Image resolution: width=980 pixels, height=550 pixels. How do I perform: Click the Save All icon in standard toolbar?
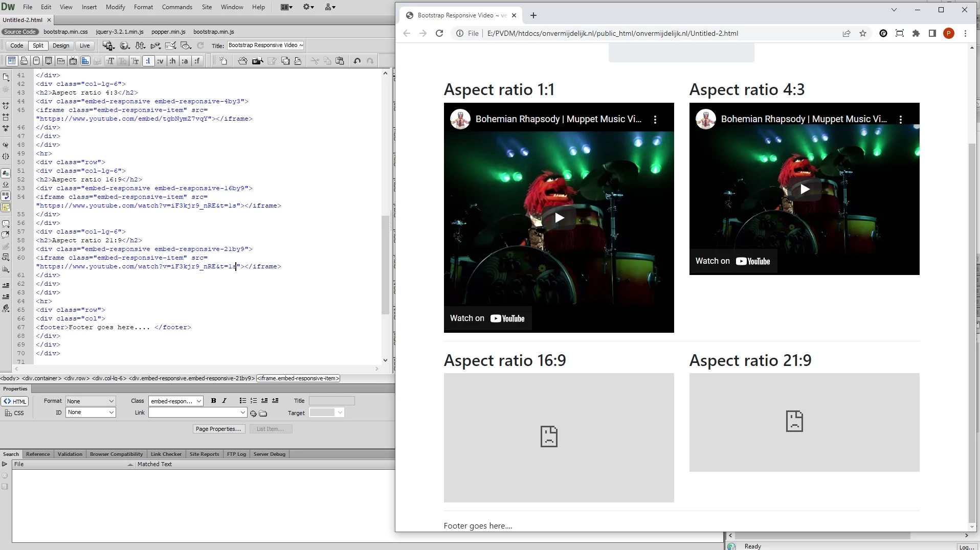pyautogui.click(x=285, y=61)
